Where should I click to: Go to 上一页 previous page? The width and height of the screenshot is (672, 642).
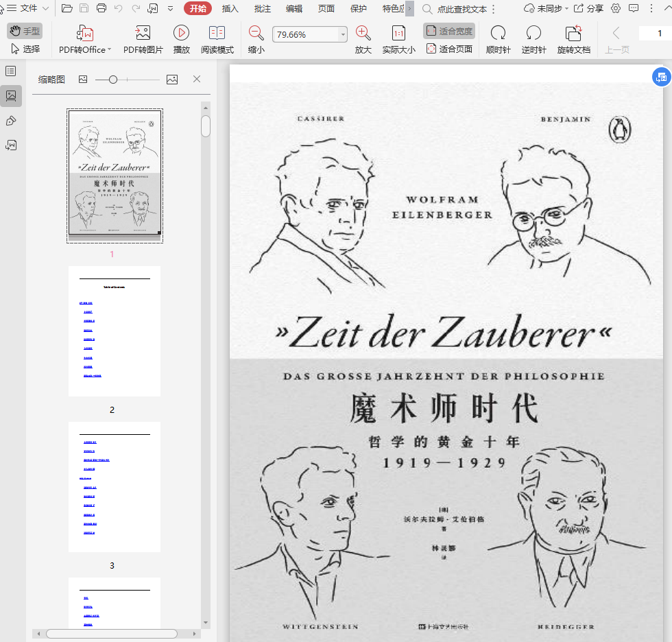pos(616,39)
